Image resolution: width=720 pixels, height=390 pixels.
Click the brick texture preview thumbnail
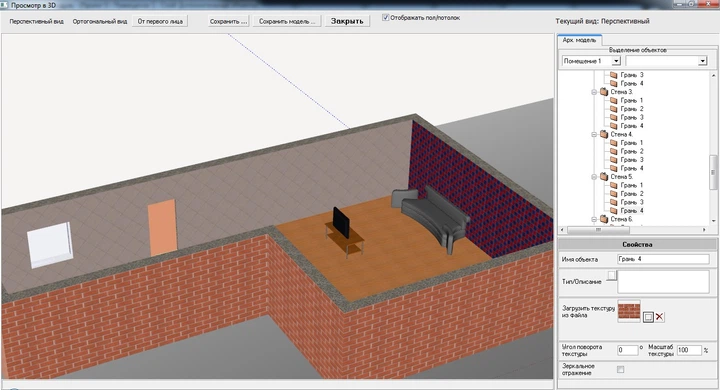[629, 311]
